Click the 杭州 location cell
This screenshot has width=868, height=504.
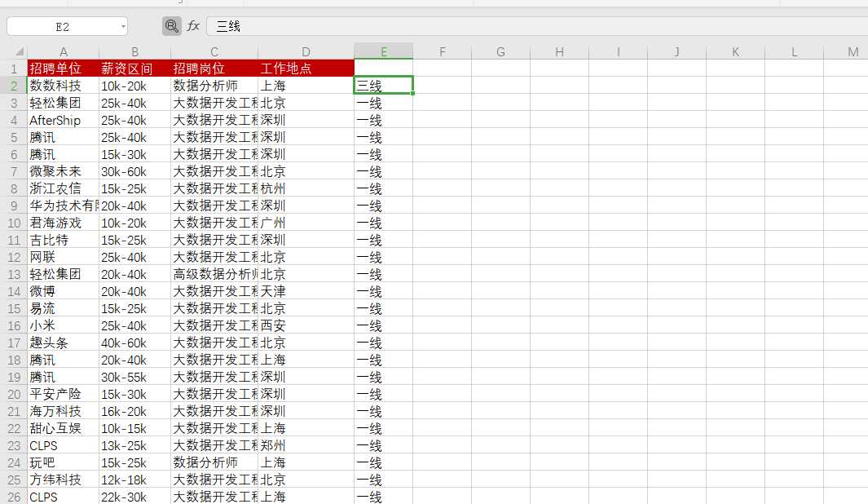[x=306, y=188]
